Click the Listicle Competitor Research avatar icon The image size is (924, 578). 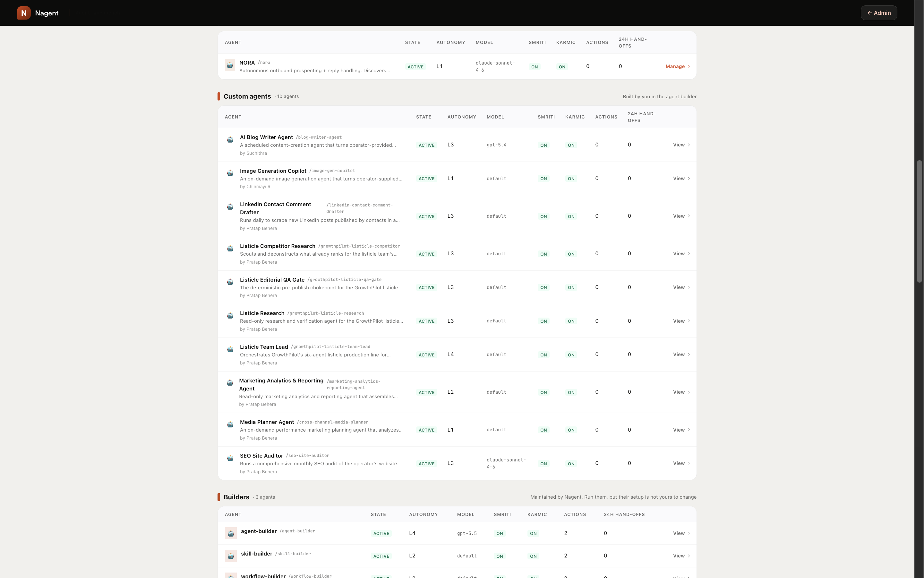230,249
